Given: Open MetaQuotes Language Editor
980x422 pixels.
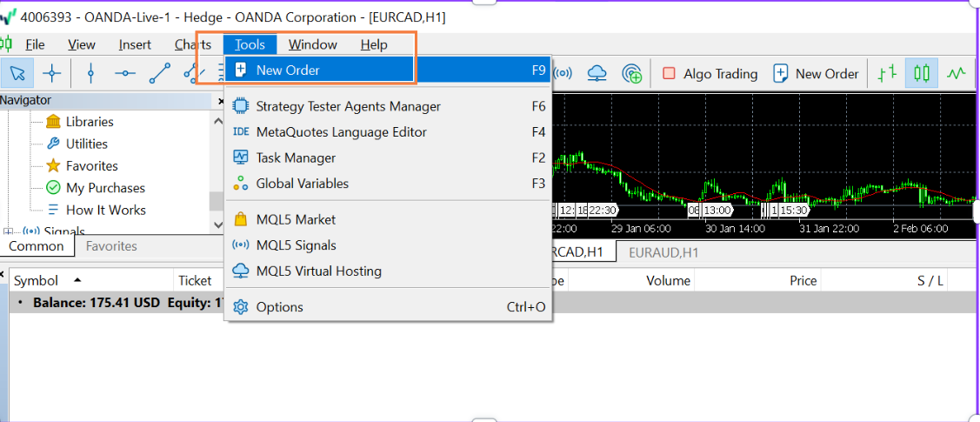Looking at the screenshot, I should point(341,132).
